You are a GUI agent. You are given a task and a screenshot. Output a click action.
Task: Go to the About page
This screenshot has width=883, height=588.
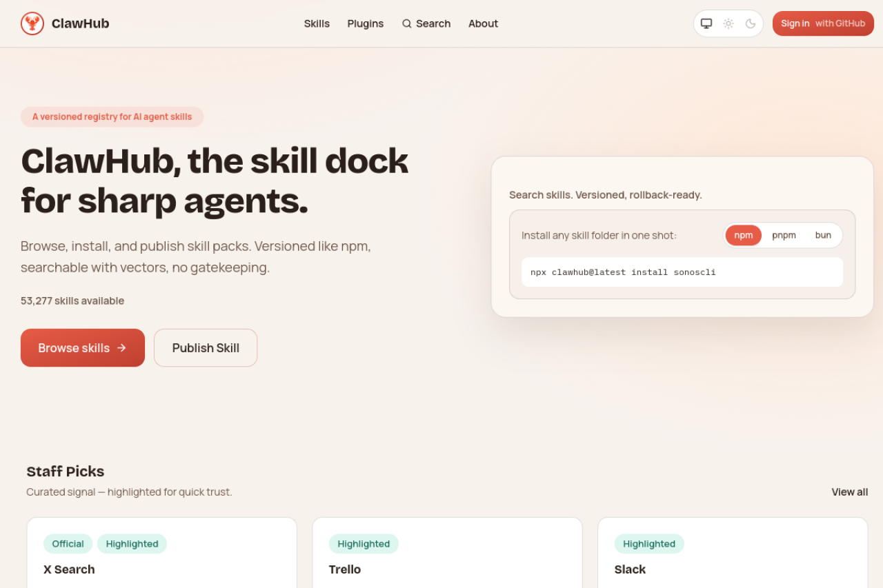(x=483, y=23)
